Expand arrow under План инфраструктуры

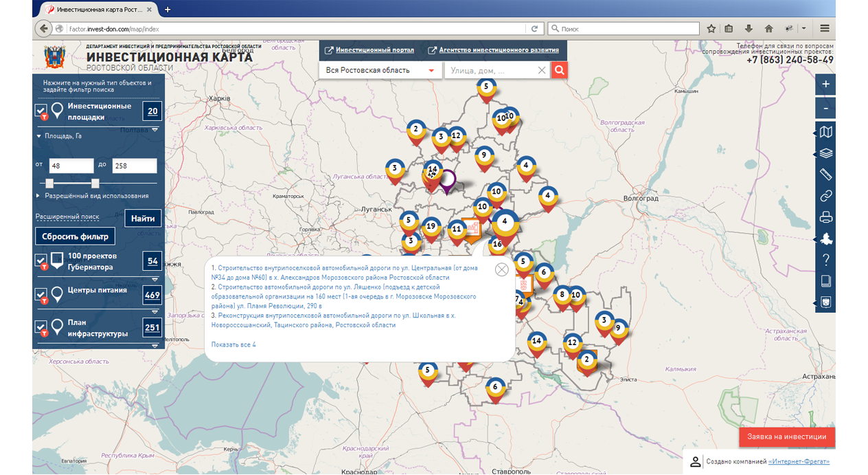155,345
